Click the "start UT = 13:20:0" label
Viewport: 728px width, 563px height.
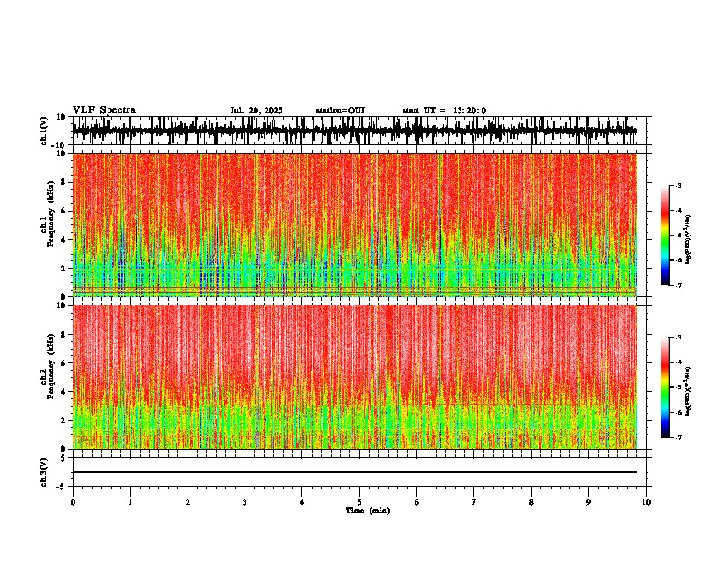pos(444,110)
